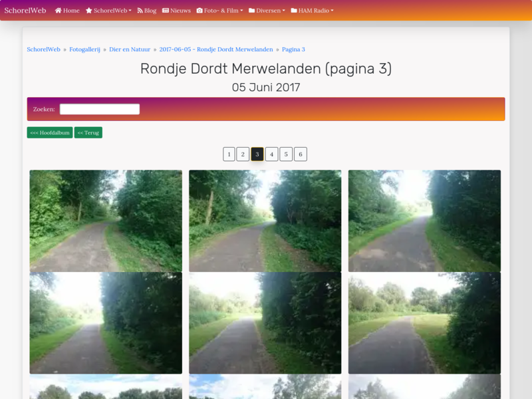
Task: Click the Zoeken: label
Action: click(x=44, y=109)
